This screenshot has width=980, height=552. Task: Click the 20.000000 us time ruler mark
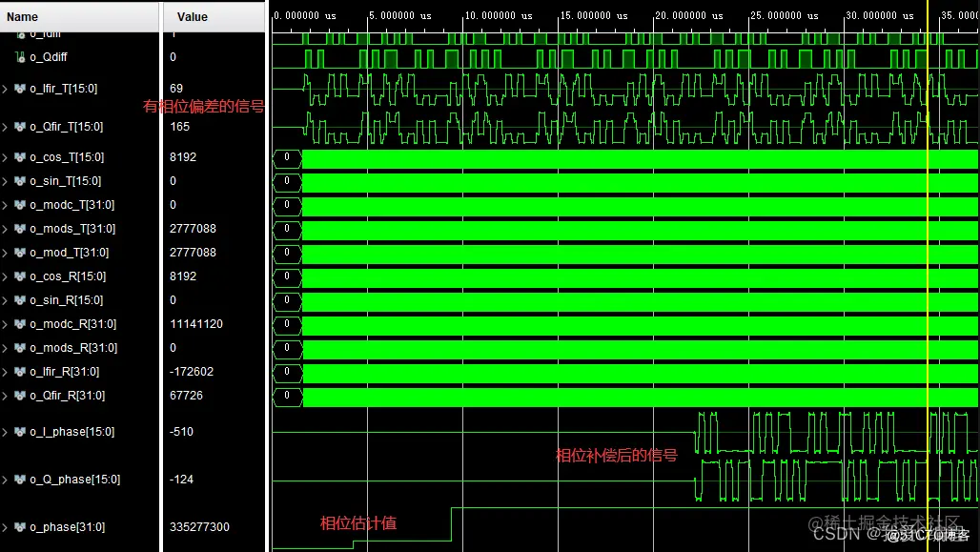point(688,15)
